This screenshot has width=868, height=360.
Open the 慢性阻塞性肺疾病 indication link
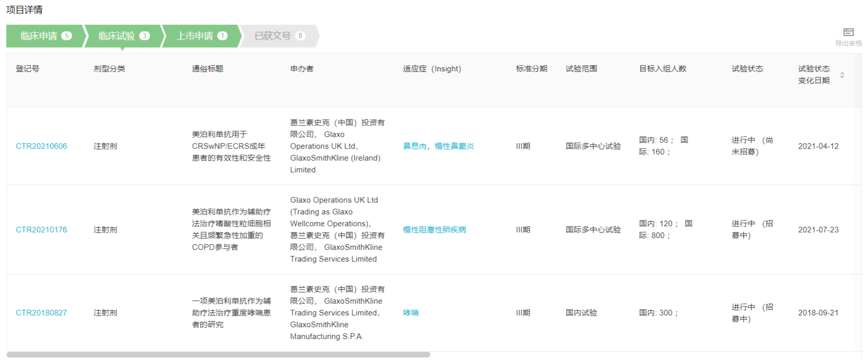tap(434, 230)
